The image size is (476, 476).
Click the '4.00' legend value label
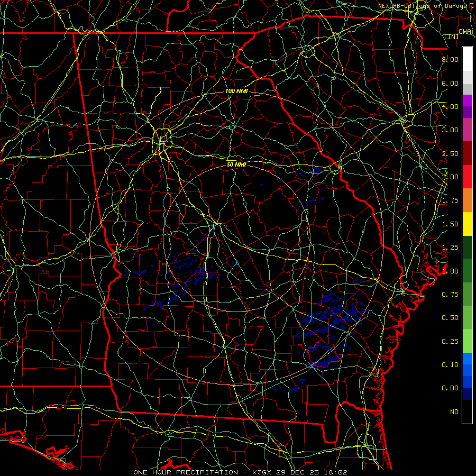(450, 106)
